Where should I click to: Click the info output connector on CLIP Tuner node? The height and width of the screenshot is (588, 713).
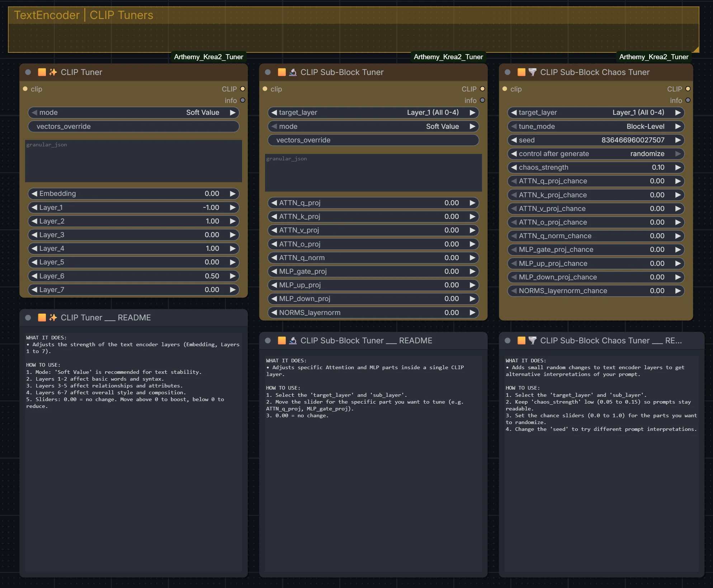243,100
